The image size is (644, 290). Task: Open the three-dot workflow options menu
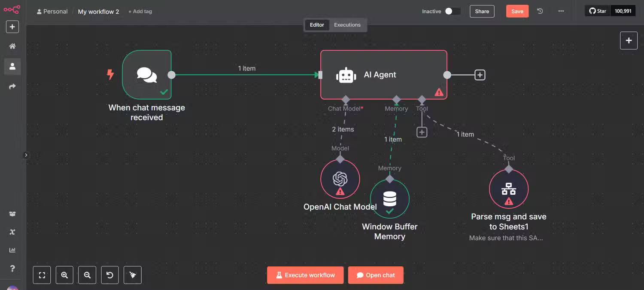pyautogui.click(x=561, y=11)
